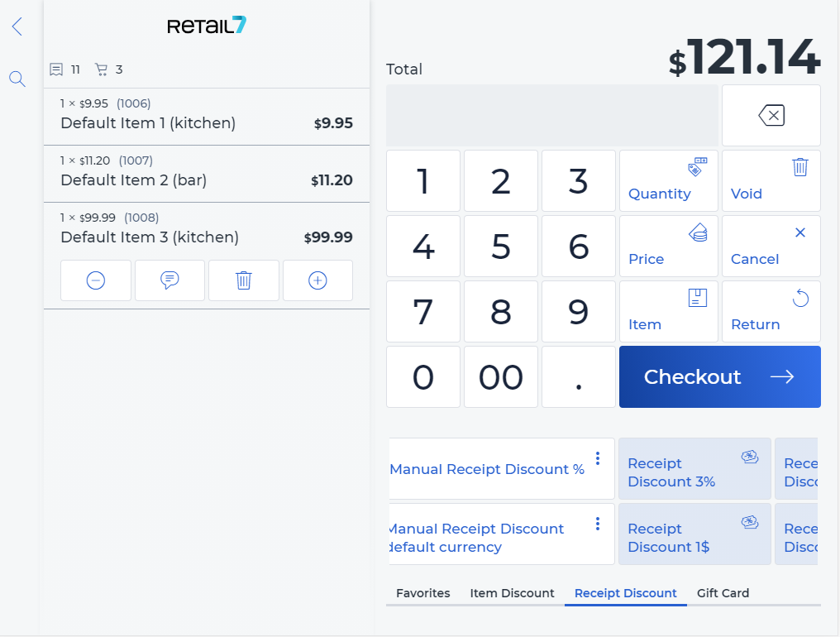Screen dimensions: 840x637
Task: Click the keypad amount input field
Action: tap(552, 115)
